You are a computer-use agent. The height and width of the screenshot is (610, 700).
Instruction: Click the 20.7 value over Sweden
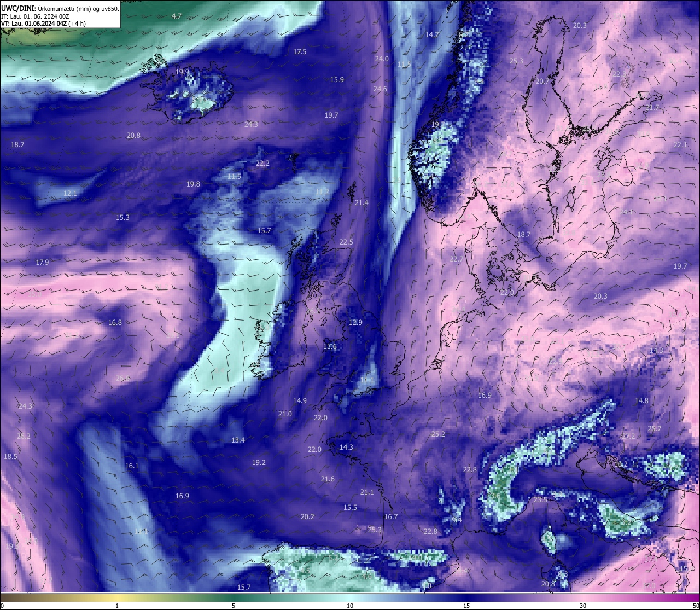tap(542, 82)
